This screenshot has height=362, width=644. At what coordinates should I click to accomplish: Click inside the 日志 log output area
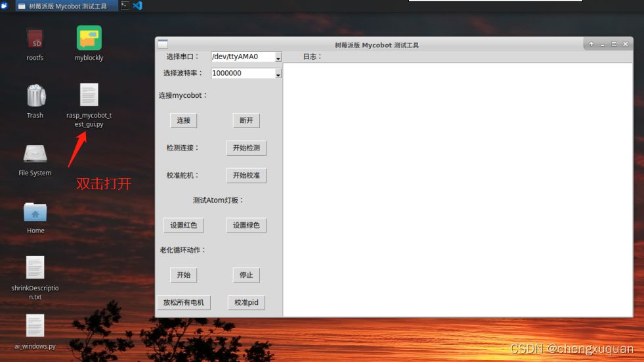[458, 189]
